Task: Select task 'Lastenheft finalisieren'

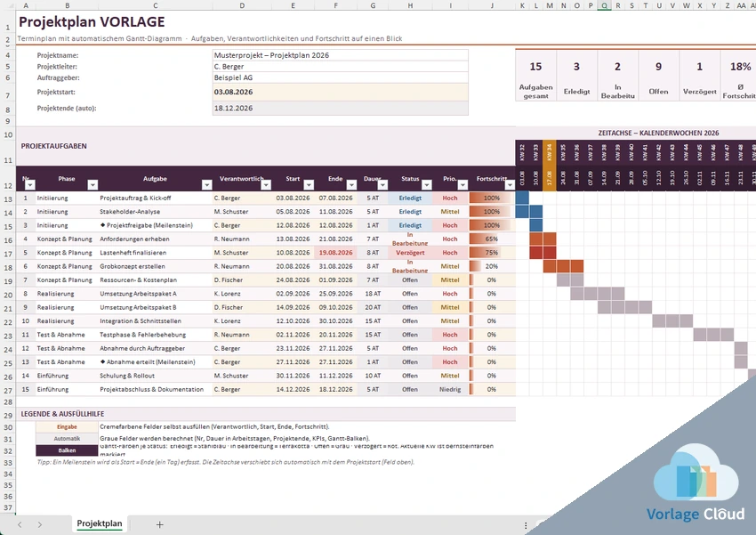Action: point(156,252)
